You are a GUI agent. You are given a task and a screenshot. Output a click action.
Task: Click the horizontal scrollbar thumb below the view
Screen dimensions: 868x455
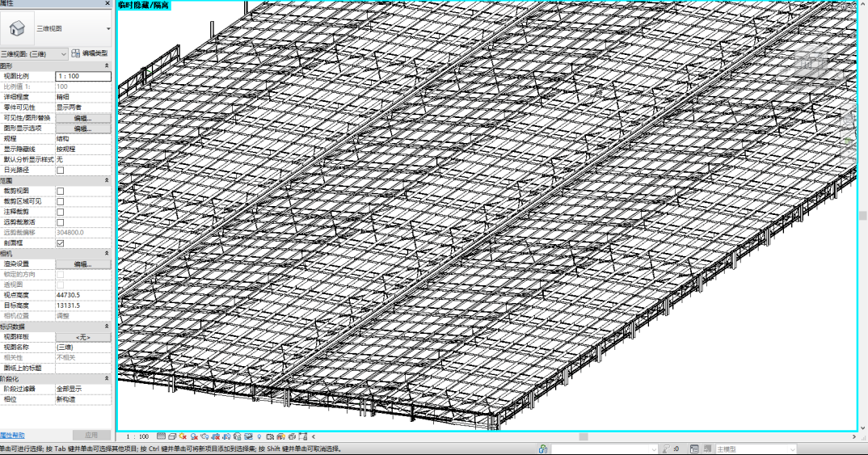583,436
